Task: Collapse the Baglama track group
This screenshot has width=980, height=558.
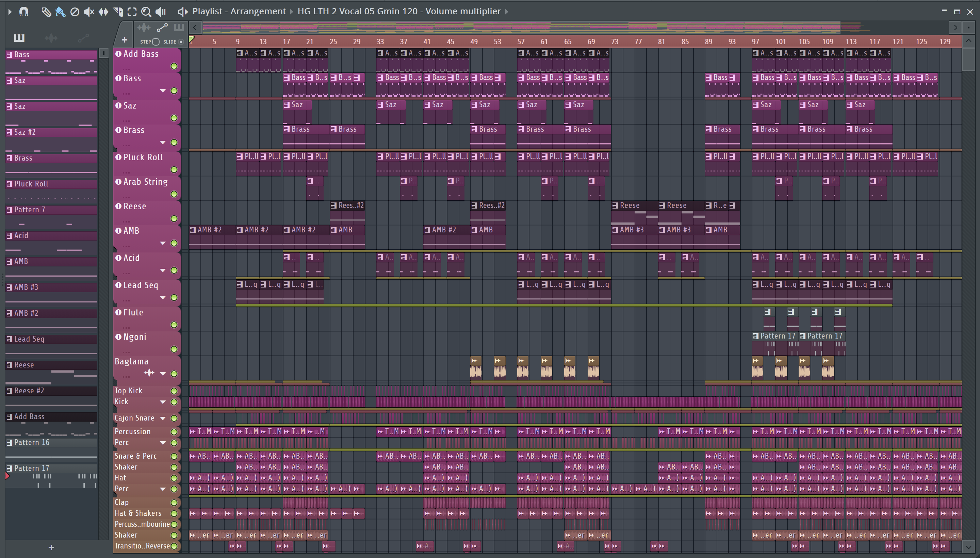Action: point(163,374)
